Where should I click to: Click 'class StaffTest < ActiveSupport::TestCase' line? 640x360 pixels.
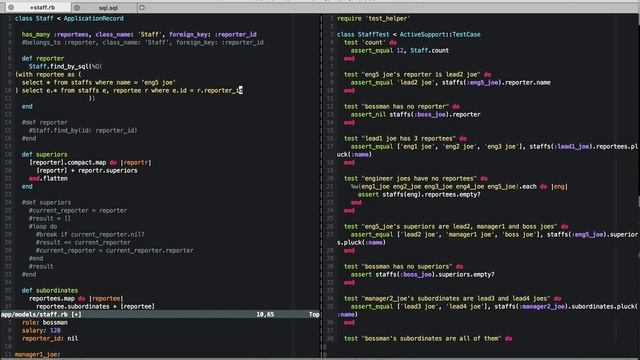tap(409, 34)
